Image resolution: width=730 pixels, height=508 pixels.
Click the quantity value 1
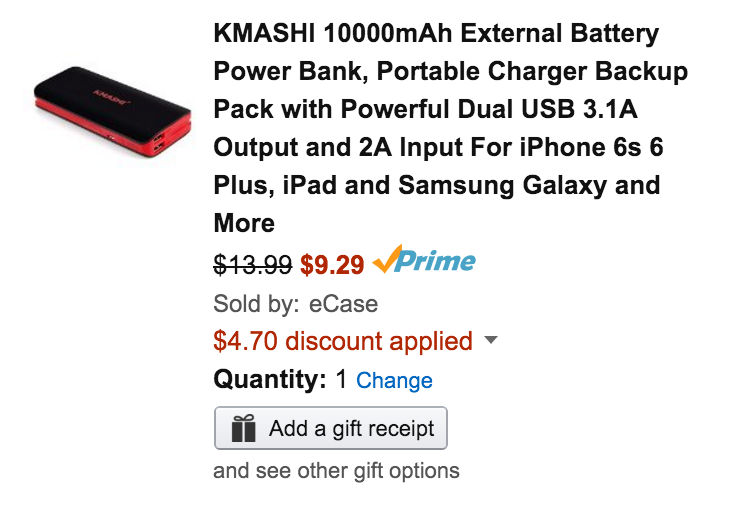(x=341, y=380)
